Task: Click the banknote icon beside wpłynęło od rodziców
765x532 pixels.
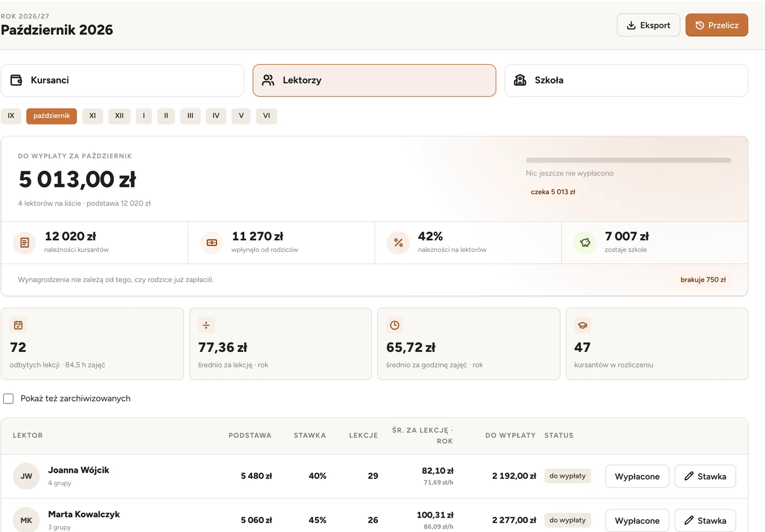Action: tap(212, 243)
